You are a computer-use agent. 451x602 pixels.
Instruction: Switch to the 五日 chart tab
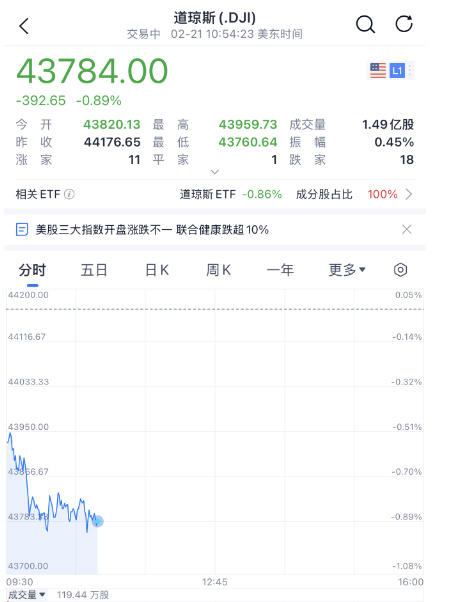pyautogui.click(x=94, y=270)
